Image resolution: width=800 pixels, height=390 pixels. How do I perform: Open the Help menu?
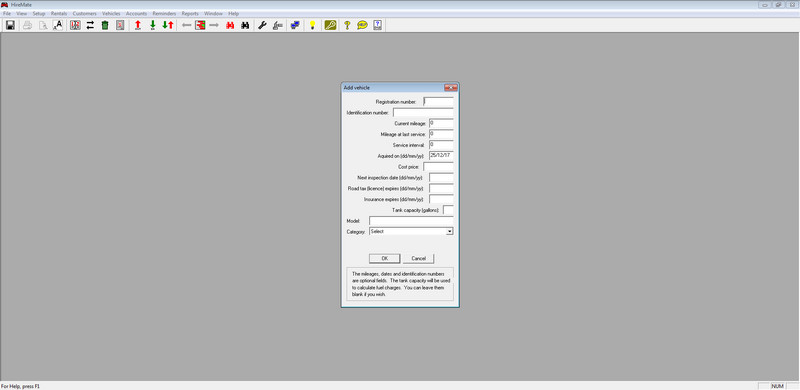click(234, 13)
